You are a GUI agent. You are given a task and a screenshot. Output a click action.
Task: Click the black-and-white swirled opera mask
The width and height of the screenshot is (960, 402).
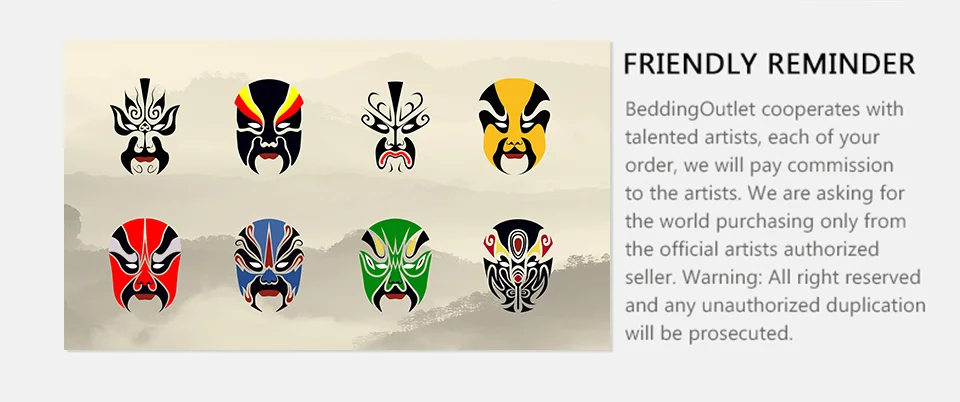point(144,126)
